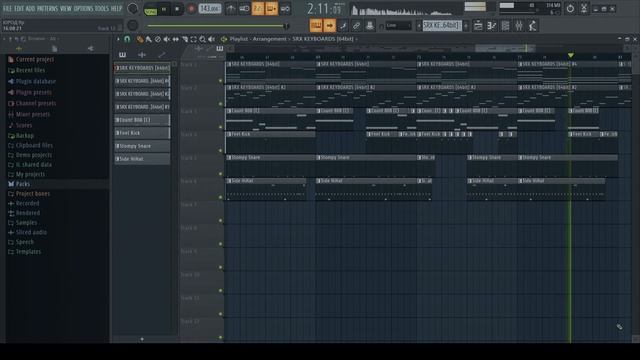640x360 pixels.
Task: Select the Slice tool
Action: [x=184, y=39]
